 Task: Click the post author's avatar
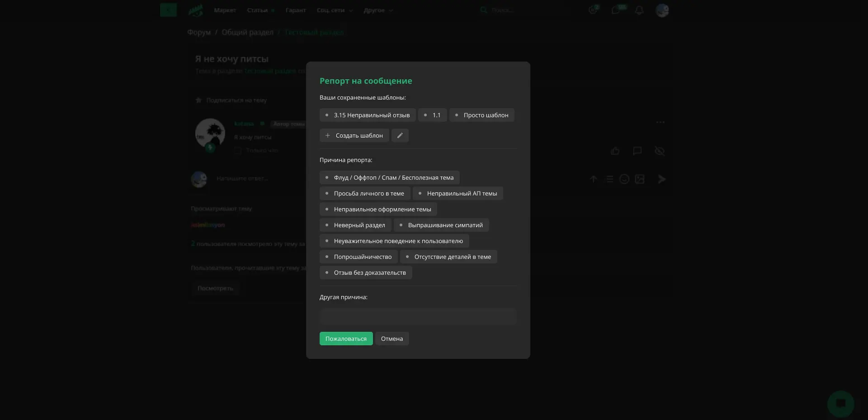[x=210, y=134]
